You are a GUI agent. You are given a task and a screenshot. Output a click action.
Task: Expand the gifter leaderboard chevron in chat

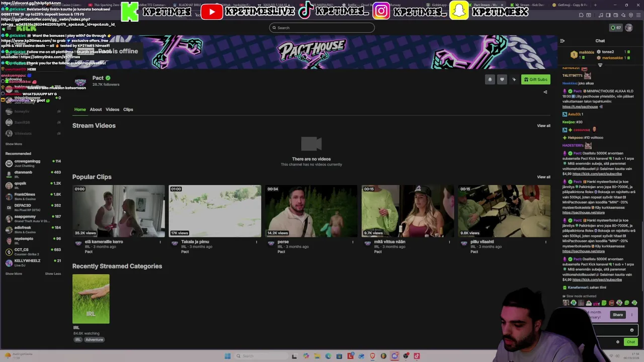(x=600, y=65)
